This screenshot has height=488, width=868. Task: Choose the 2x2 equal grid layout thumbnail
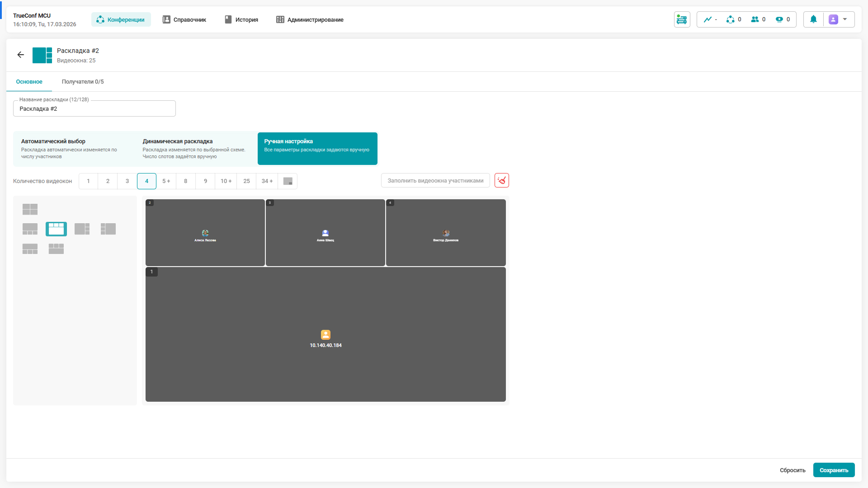[x=30, y=209]
